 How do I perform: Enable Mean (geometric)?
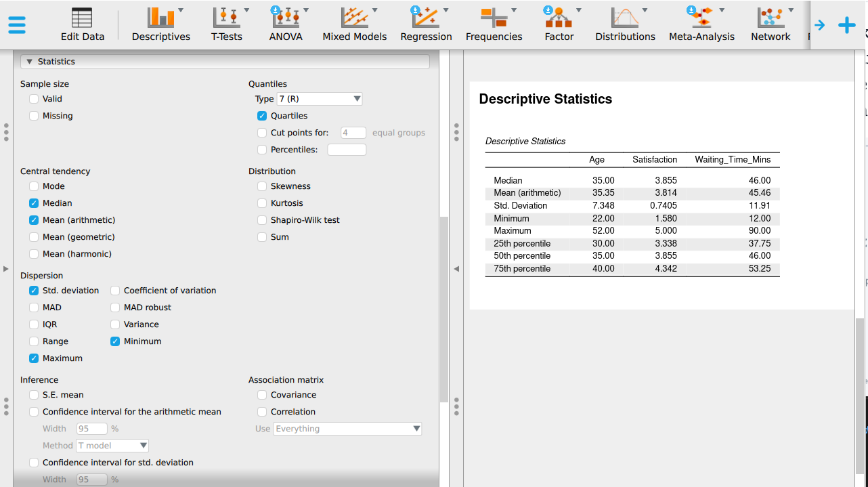click(34, 237)
